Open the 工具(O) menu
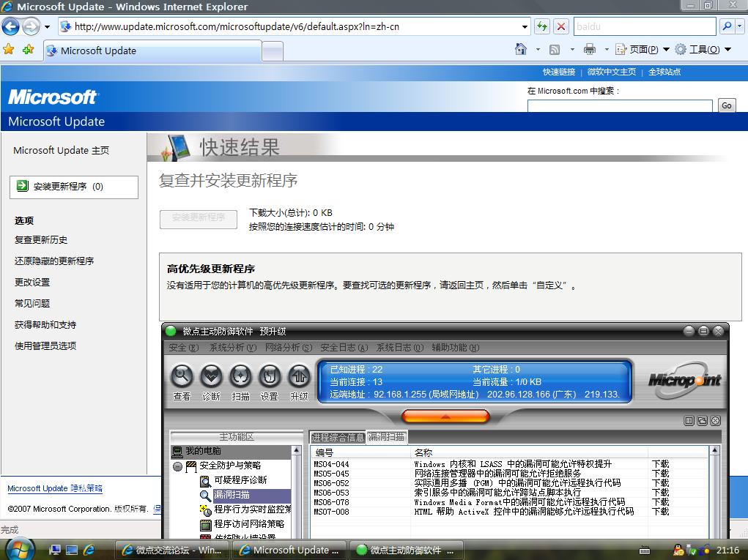Image resolution: width=748 pixels, height=560 pixels. [x=703, y=49]
